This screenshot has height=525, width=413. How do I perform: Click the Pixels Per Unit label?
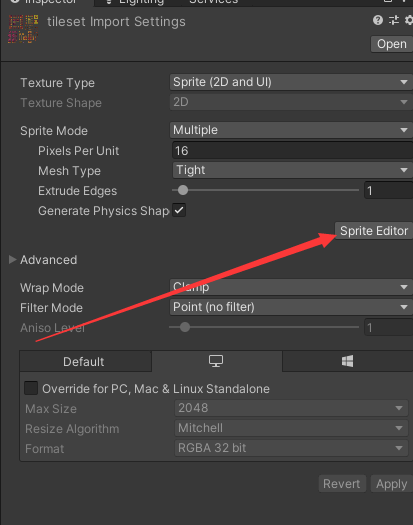click(x=78, y=151)
